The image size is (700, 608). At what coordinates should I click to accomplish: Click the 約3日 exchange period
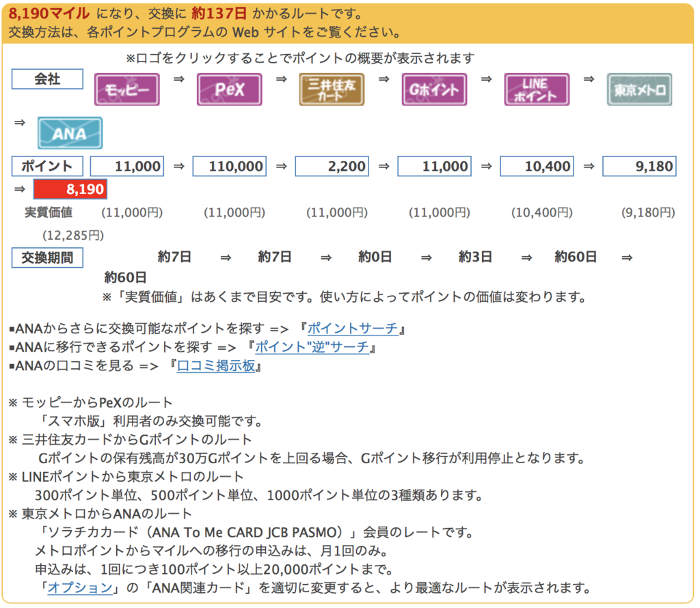click(476, 257)
